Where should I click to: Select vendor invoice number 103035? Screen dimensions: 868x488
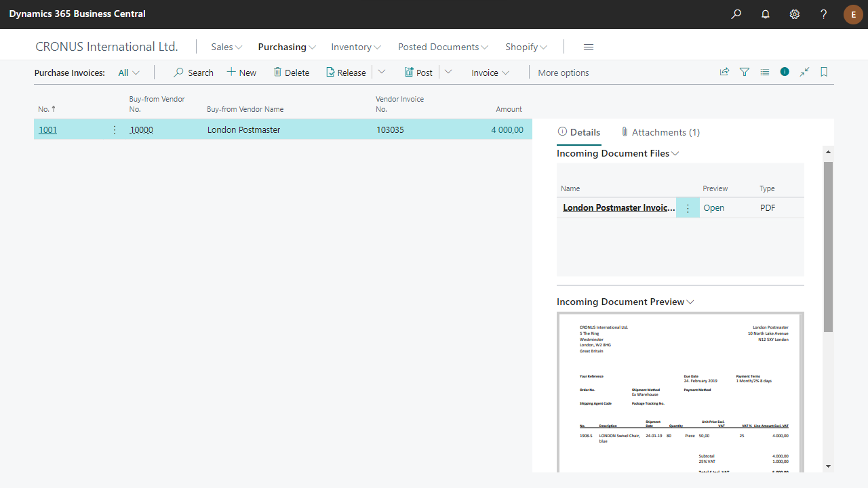click(x=390, y=129)
